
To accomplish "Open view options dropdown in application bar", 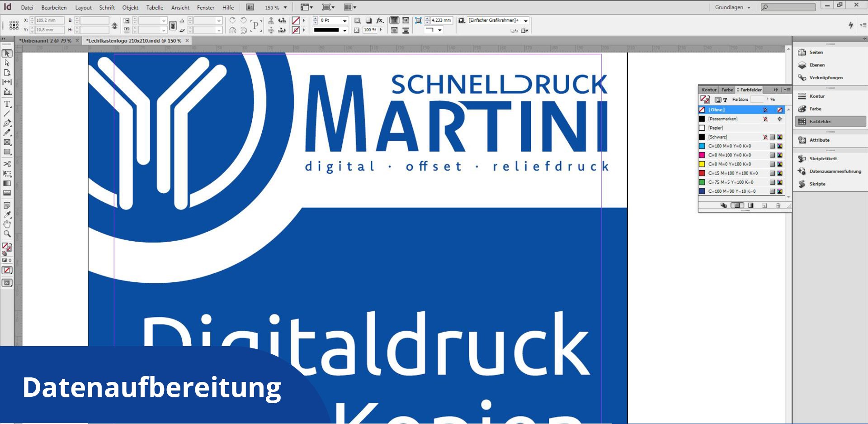I will (307, 7).
